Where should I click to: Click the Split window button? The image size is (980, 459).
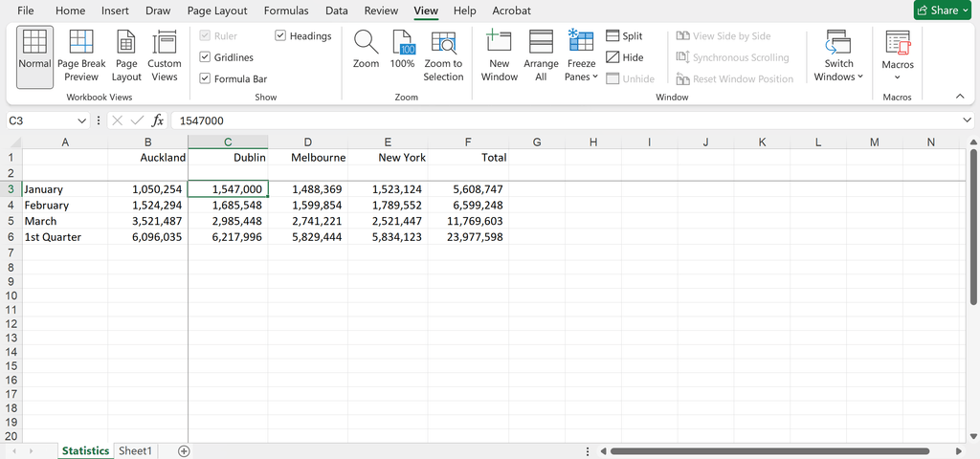624,36
